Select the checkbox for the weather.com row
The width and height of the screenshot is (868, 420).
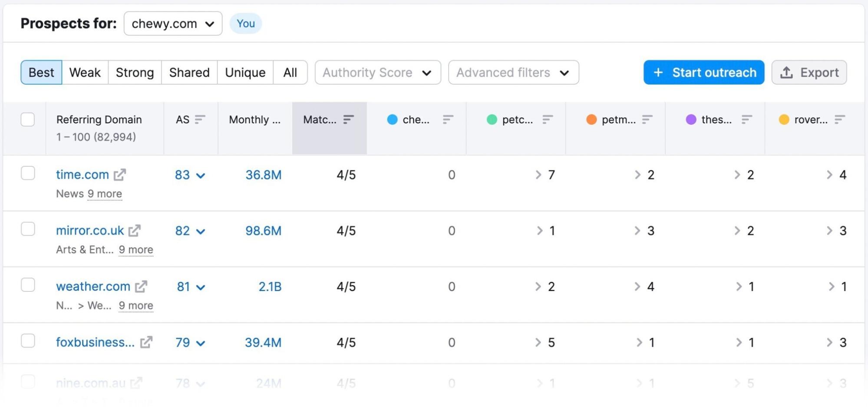coord(28,284)
